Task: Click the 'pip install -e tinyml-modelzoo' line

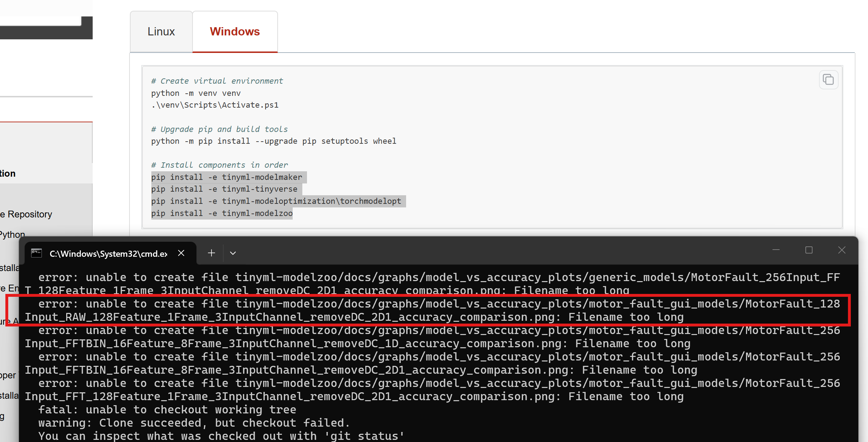Action: [222, 213]
